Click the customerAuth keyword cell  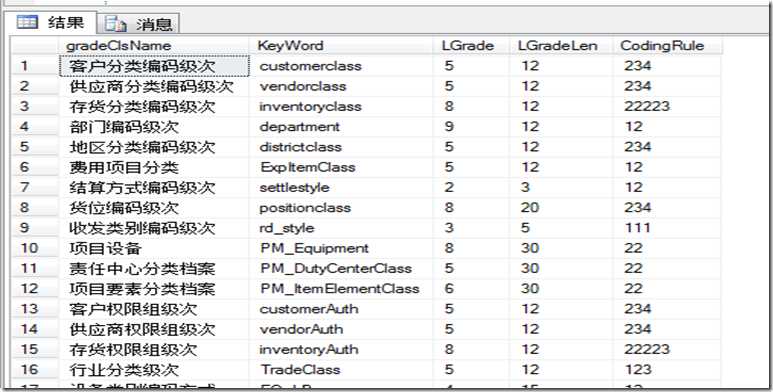click(341, 309)
